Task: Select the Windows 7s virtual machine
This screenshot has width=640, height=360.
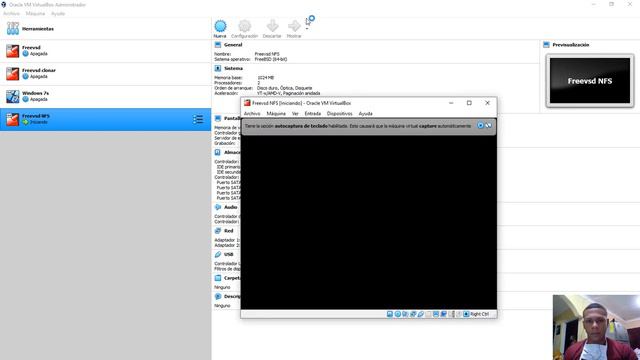Action: point(106,97)
